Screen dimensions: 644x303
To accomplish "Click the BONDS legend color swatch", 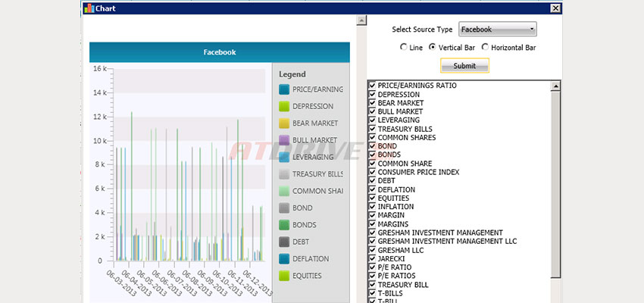I will point(284,225).
